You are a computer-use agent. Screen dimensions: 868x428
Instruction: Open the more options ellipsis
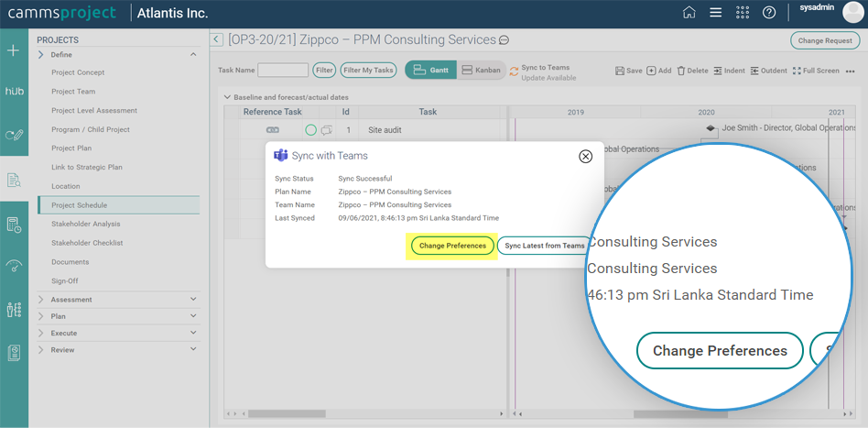coord(851,71)
